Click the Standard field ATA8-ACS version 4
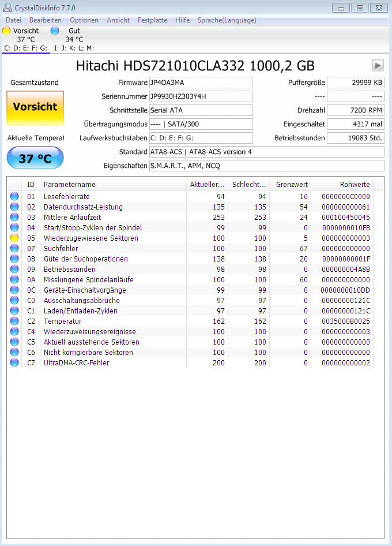The image size is (392, 546). [267, 152]
